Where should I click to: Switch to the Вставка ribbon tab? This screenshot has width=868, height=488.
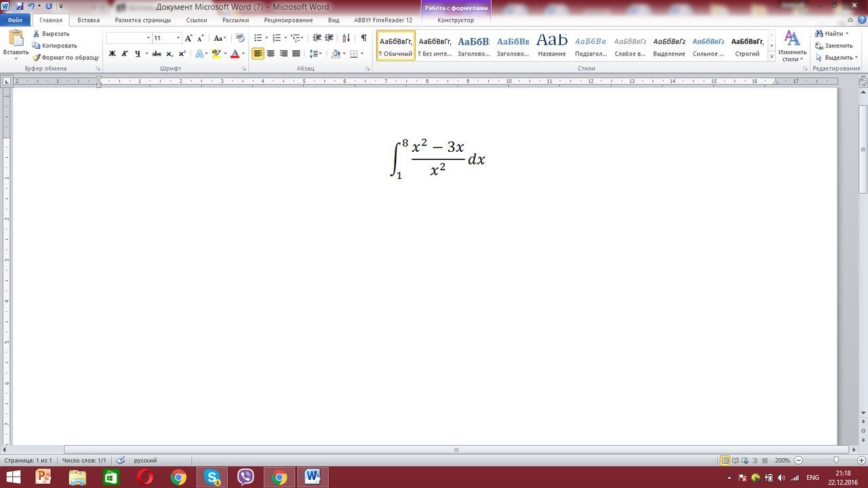(x=88, y=20)
